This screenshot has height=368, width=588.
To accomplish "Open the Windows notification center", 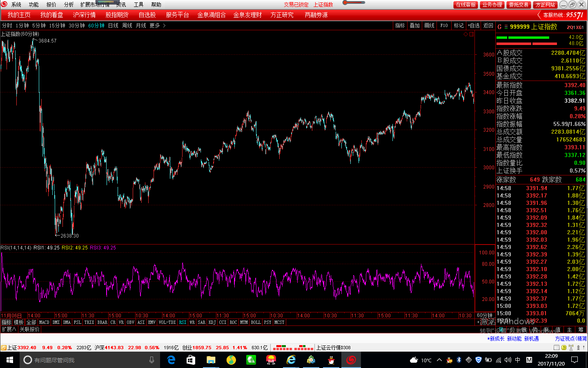I will coord(575,360).
